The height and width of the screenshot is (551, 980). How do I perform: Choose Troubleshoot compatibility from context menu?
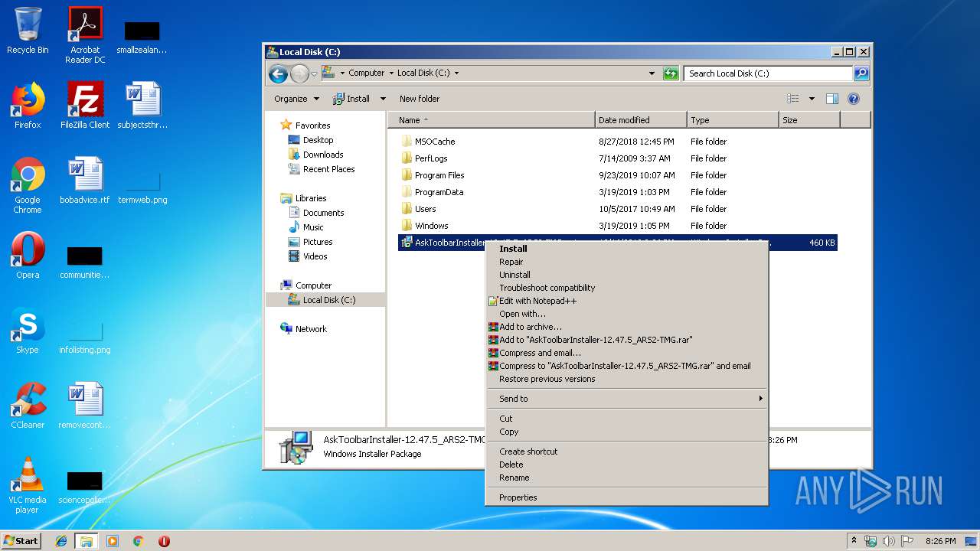point(627,288)
